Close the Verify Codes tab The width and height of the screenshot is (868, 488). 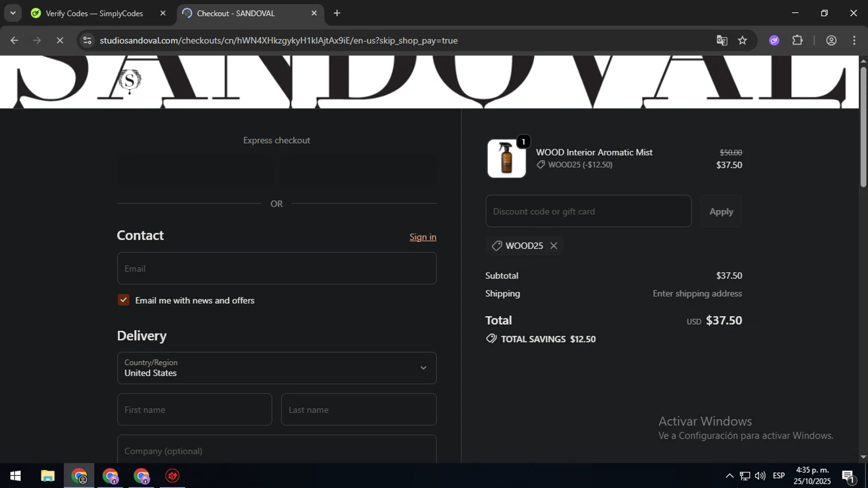[x=163, y=13]
